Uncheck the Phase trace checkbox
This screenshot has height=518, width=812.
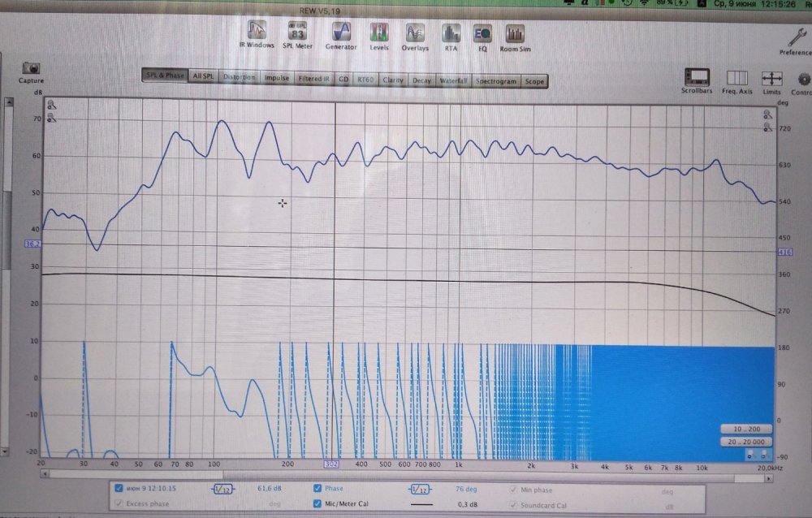coord(317,489)
